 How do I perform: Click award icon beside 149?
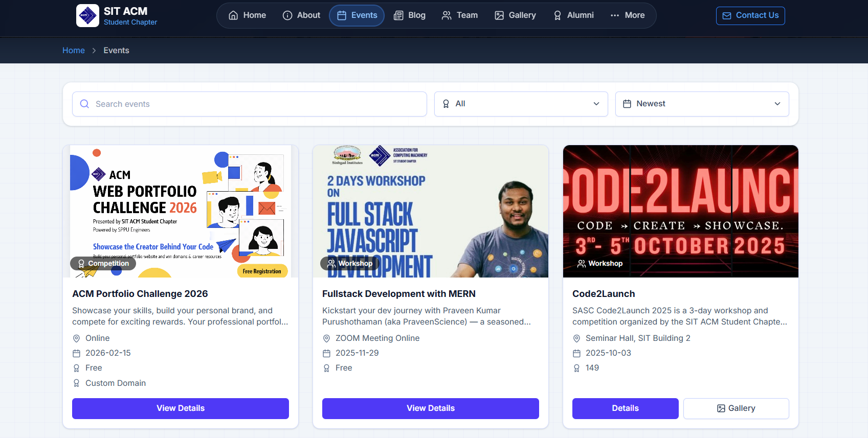[576, 368]
